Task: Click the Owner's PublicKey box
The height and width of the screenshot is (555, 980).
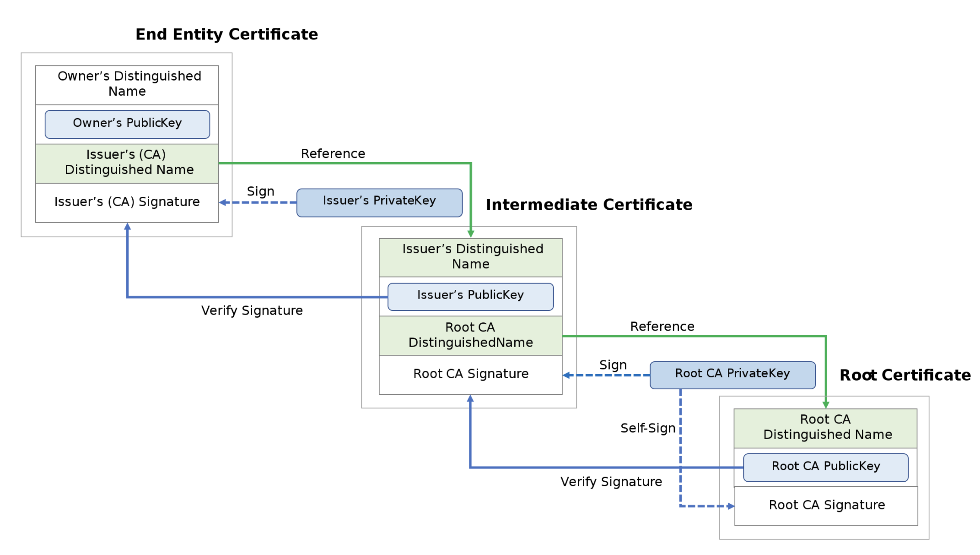Action: [x=127, y=124]
